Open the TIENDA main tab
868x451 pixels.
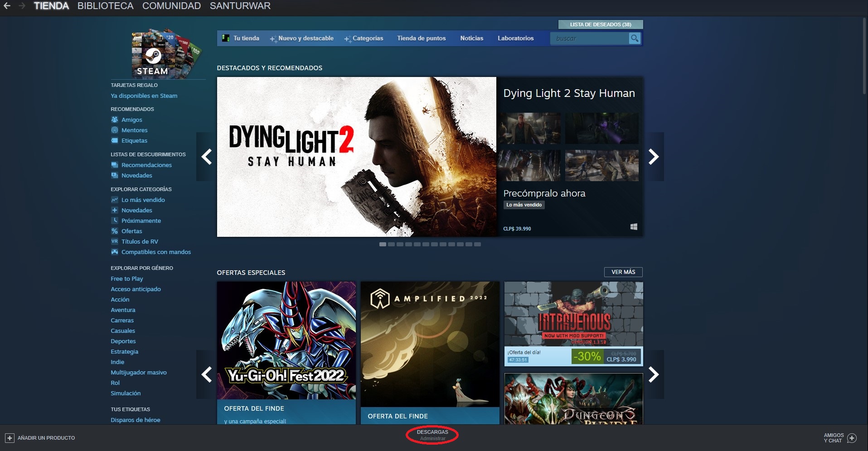(x=51, y=6)
